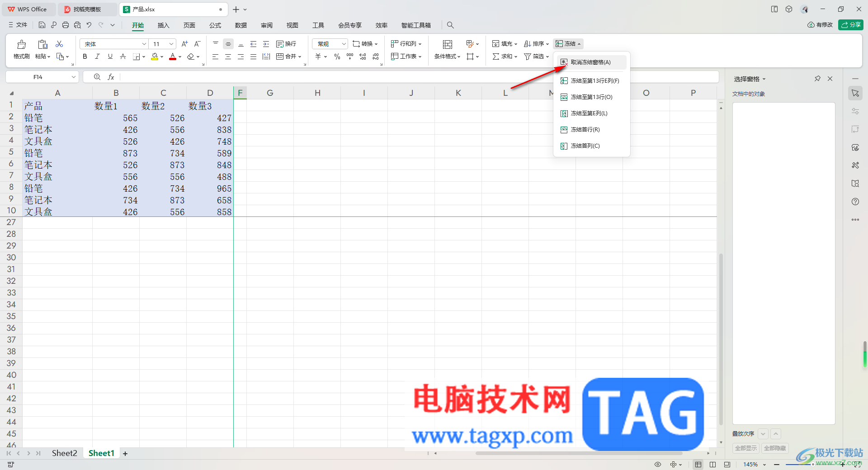Click the eye protection mode icon
The width and height of the screenshot is (868, 470).
658,465
